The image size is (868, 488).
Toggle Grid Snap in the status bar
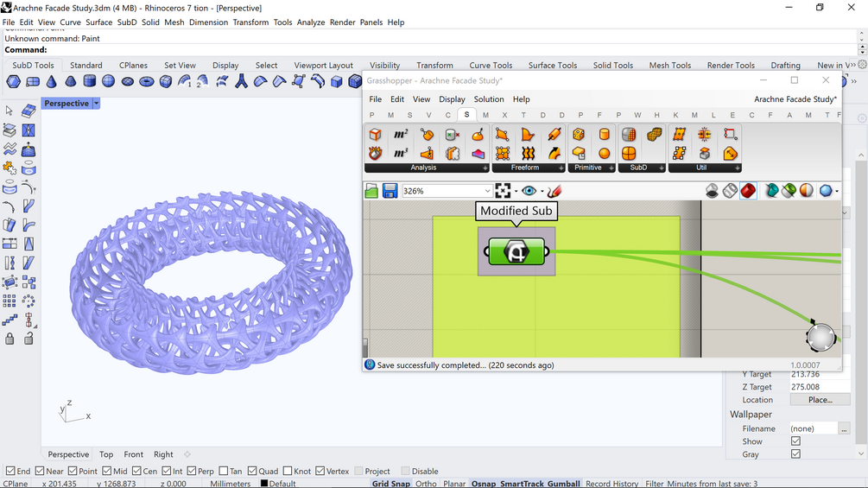click(391, 484)
